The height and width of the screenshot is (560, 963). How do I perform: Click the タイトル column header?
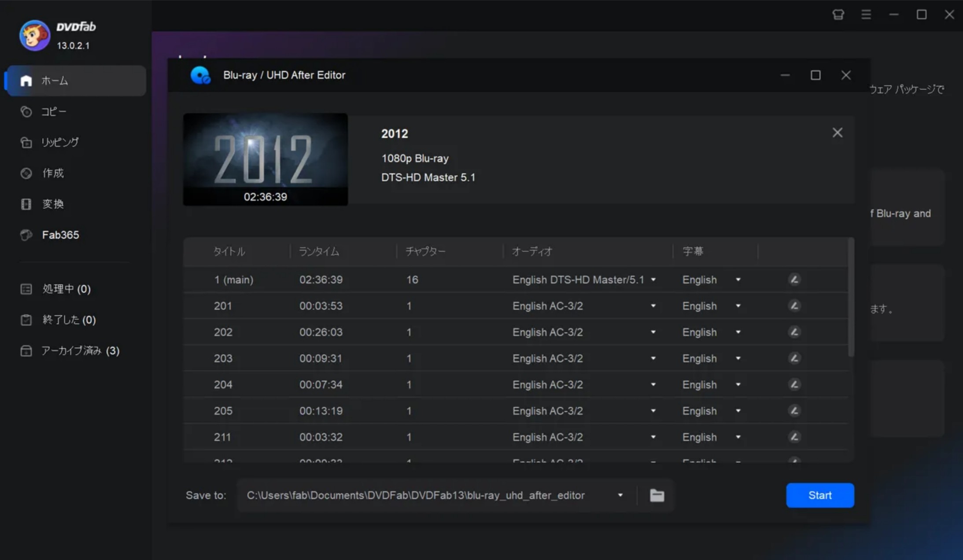coord(229,251)
